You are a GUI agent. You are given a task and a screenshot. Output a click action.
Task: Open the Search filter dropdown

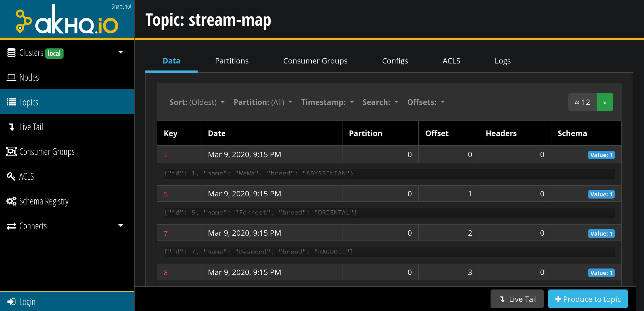pos(380,102)
